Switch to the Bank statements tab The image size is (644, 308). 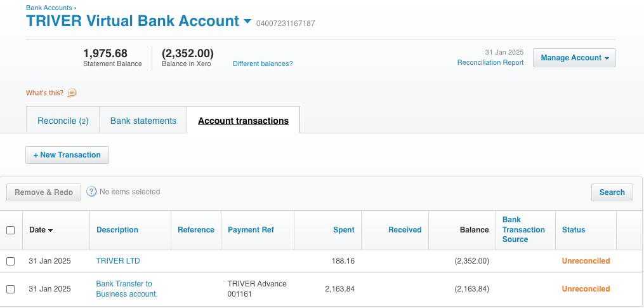(x=143, y=121)
